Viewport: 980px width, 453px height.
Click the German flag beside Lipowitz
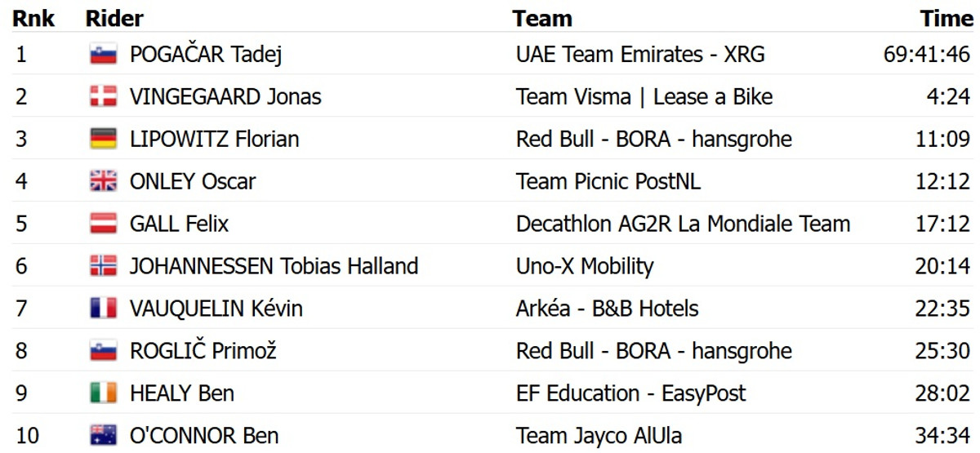pos(104,140)
